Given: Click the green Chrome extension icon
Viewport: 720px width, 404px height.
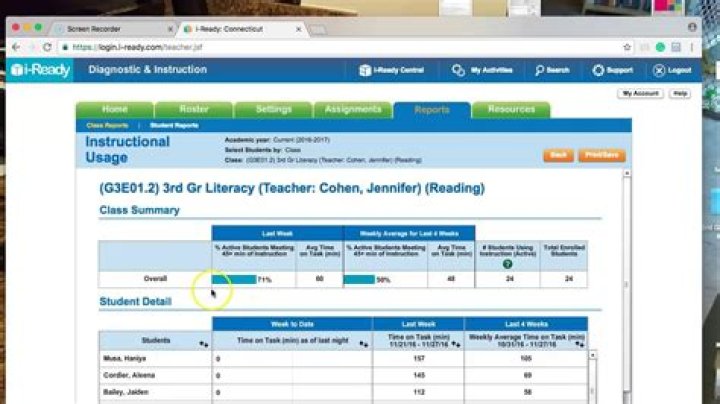Looking at the screenshot, I should 660,47.
